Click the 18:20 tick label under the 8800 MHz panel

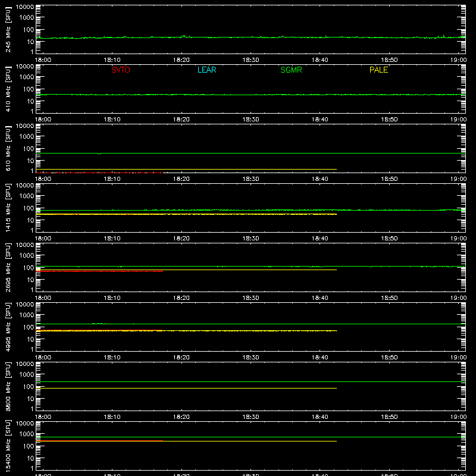(x=181, y=417)
